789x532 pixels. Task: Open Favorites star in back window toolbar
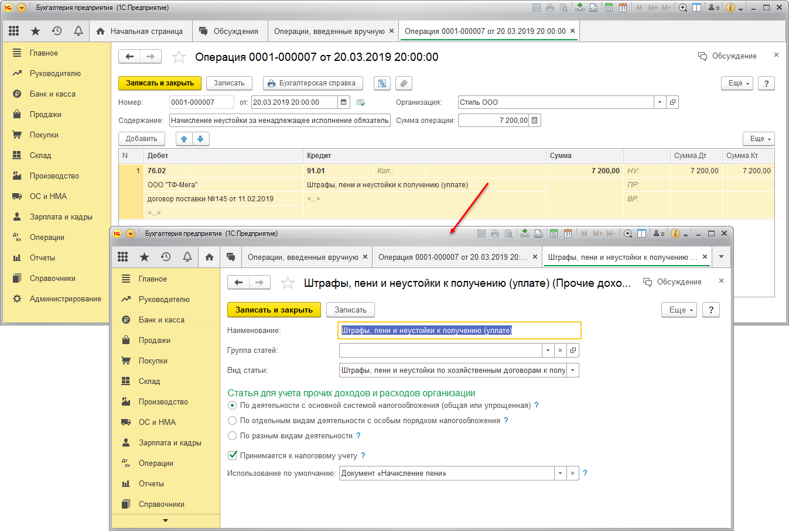point(35,31)
